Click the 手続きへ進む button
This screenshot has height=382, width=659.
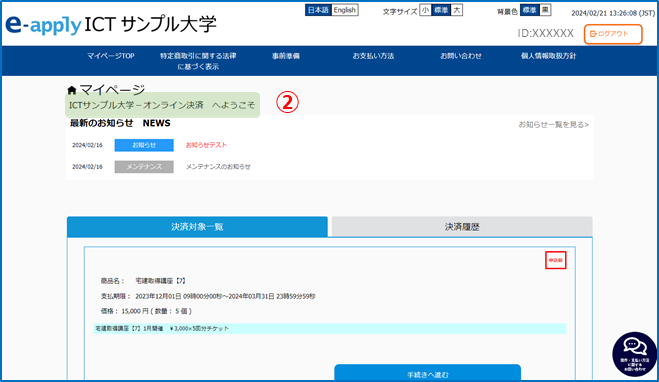click(428, 373)
